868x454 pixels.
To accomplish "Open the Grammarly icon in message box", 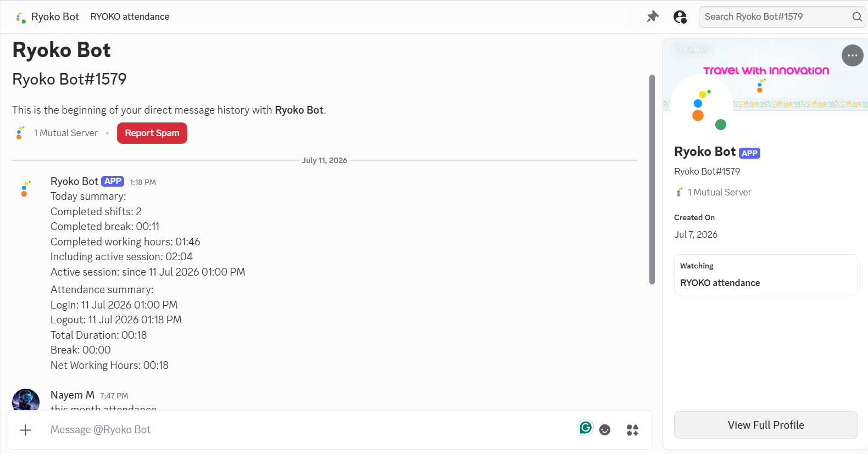I will [x=586, y=428].
